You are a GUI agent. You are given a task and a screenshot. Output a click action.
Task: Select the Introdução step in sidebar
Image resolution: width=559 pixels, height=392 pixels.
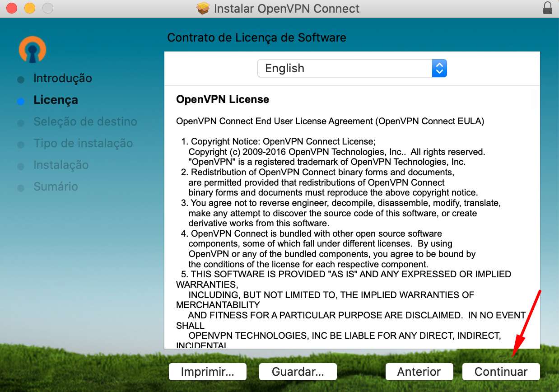pyautogui.click(x=63, y=78)
